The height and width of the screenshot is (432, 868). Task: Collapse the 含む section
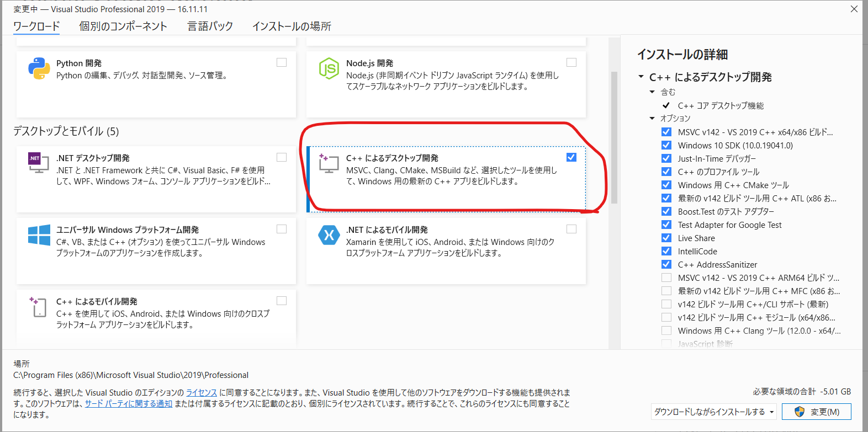coord(652,92)
